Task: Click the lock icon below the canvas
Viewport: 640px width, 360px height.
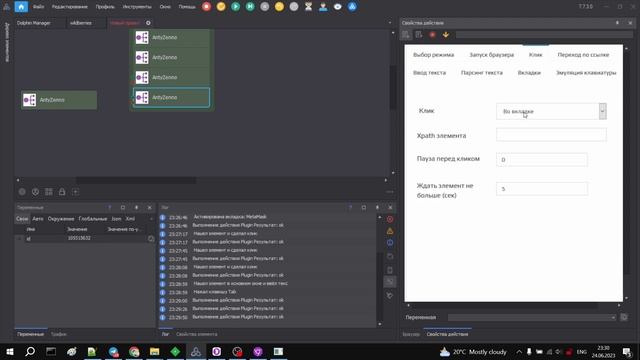Action: point(62,192)
